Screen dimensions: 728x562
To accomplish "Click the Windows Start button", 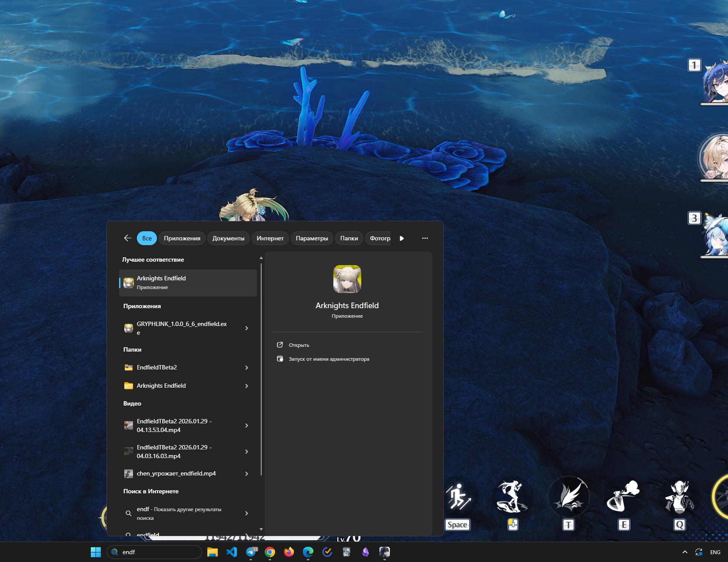I will pyautogui.click(x=96, y=552).
